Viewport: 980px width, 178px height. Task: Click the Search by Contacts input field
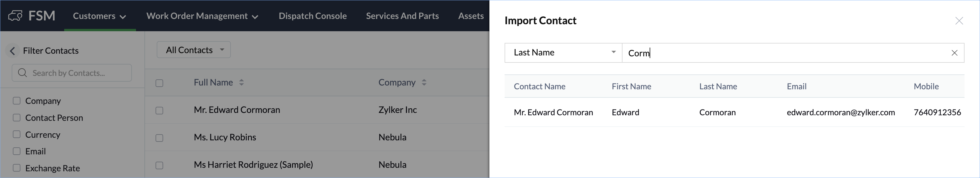tap(76, 73)
